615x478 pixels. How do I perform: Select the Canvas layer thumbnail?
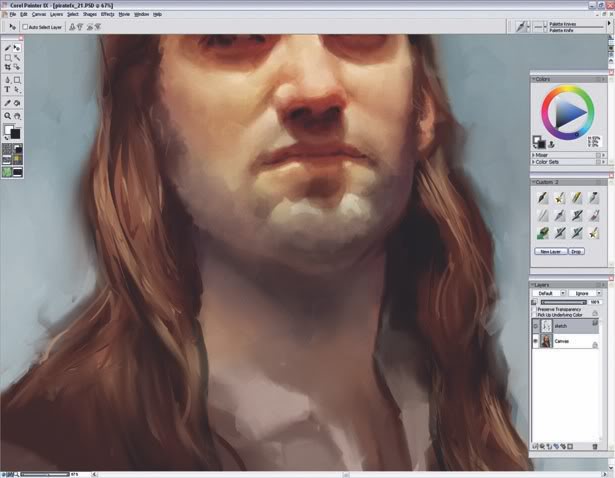546,341
